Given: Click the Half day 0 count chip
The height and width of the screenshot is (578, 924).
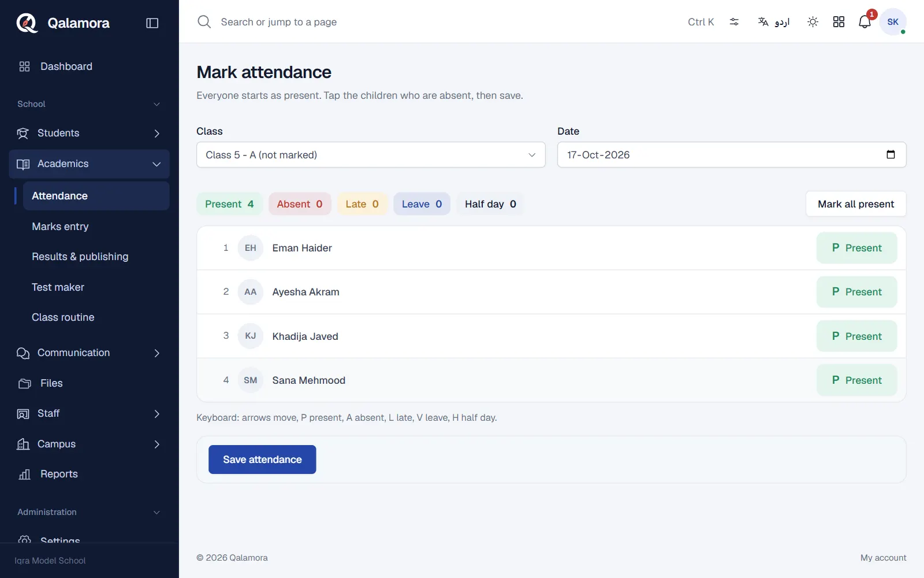Looking at the screenshot, I should tap(490, 204).
